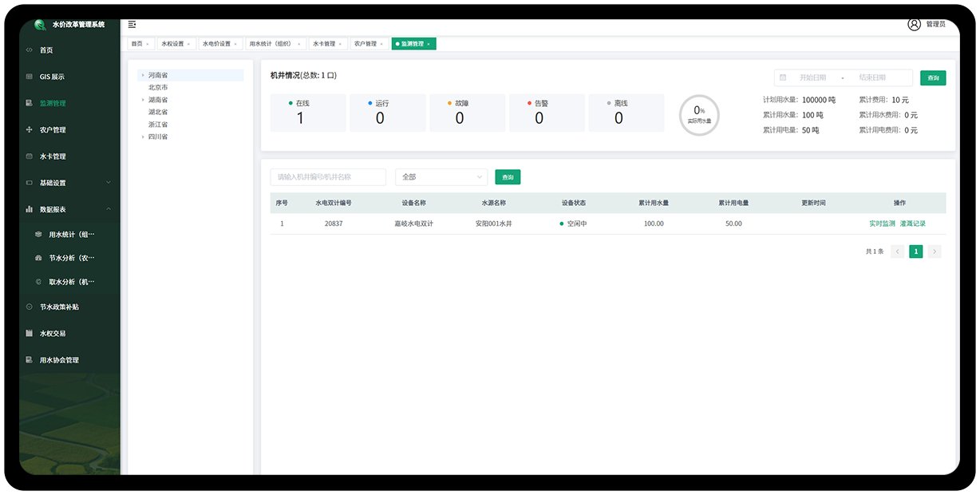Close the 水权设置 tab
Image resolution: width=980 pixels, height=495 pixels.
point(188,44)
